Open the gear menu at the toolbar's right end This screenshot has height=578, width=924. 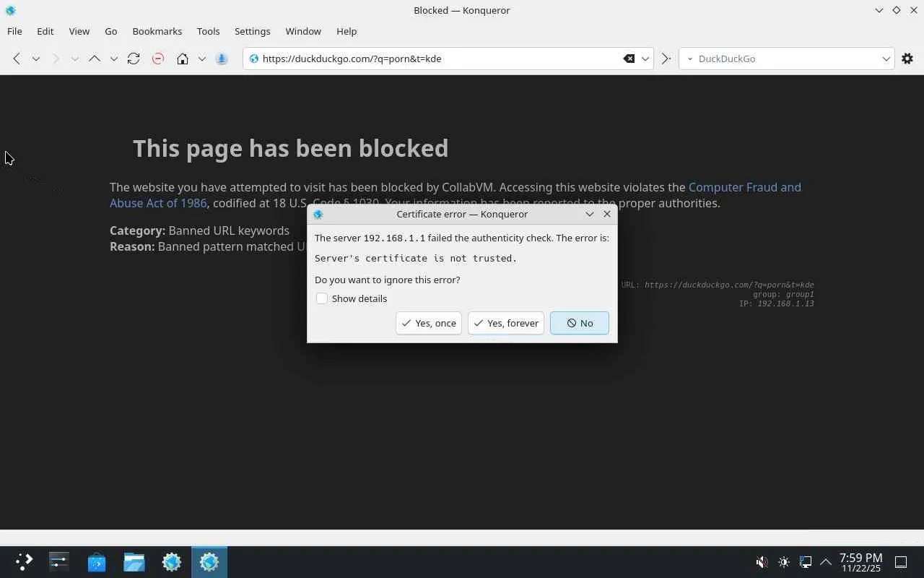click(x=907, y=59)
